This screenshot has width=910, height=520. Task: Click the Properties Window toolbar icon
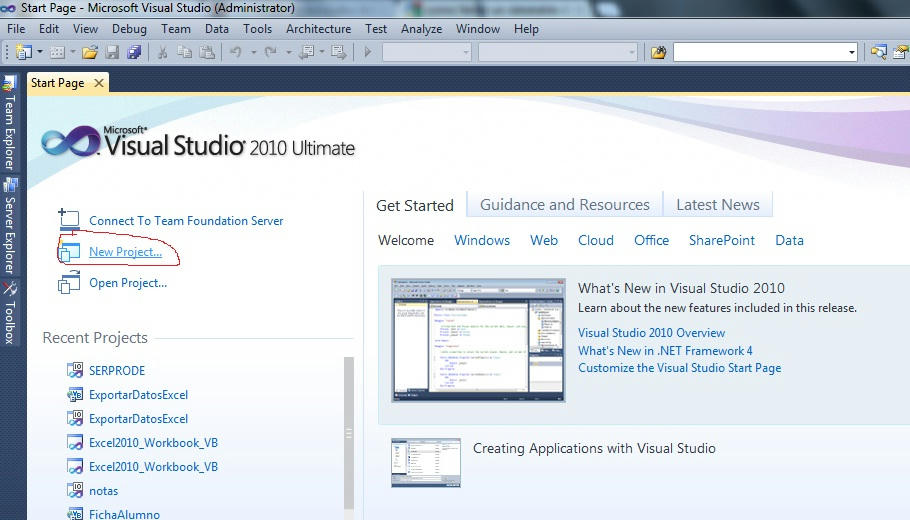pos(901,53)
